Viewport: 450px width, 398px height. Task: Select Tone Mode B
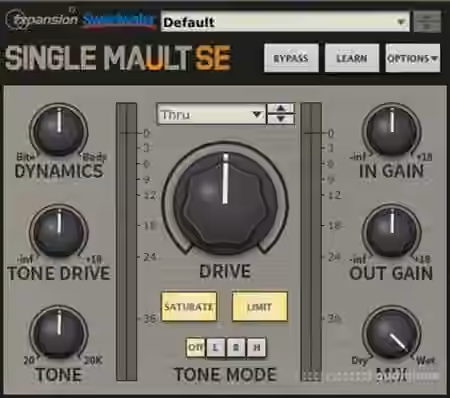click(236, 347)
